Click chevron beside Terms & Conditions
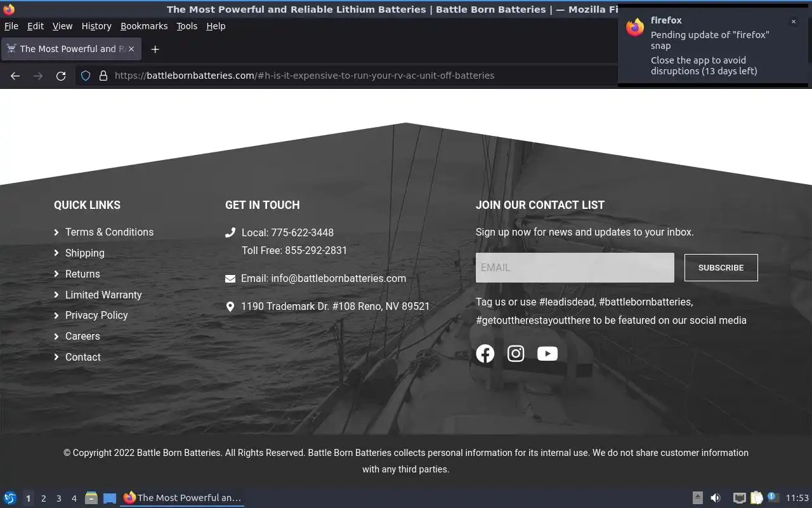Viewport: 812px width, 508px height. tap(56, 232)
